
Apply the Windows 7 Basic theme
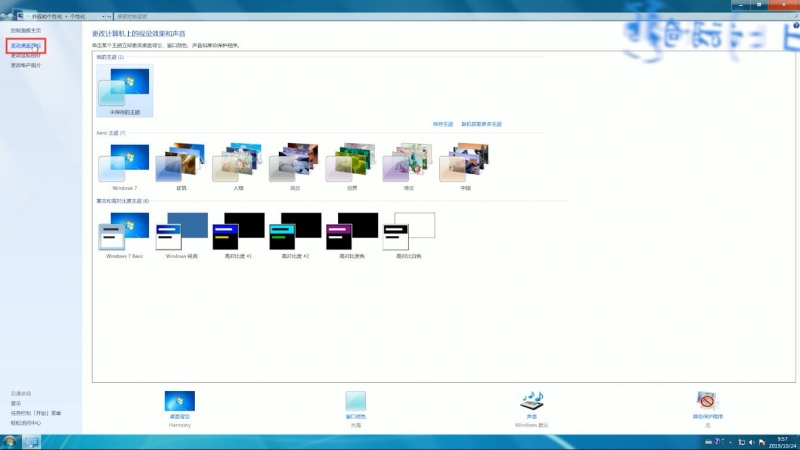pyautogui.click(x=124, y=235)
